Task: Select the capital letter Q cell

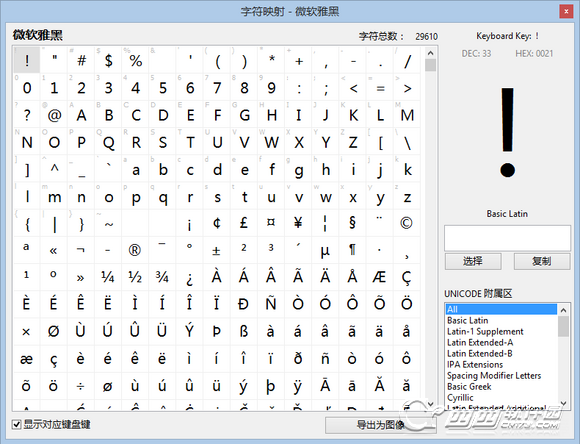Action: (x=108, y=142)
